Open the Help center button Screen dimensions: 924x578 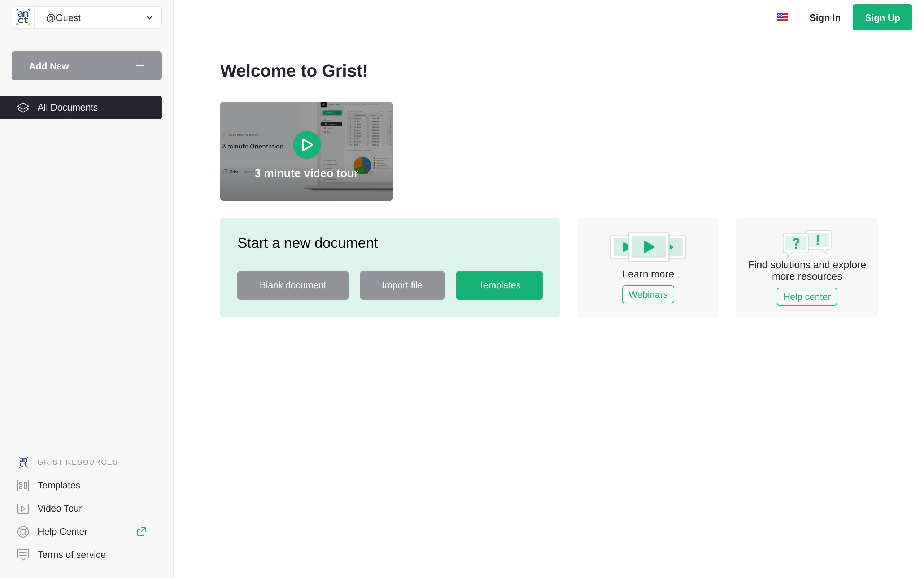click(807, 297)
